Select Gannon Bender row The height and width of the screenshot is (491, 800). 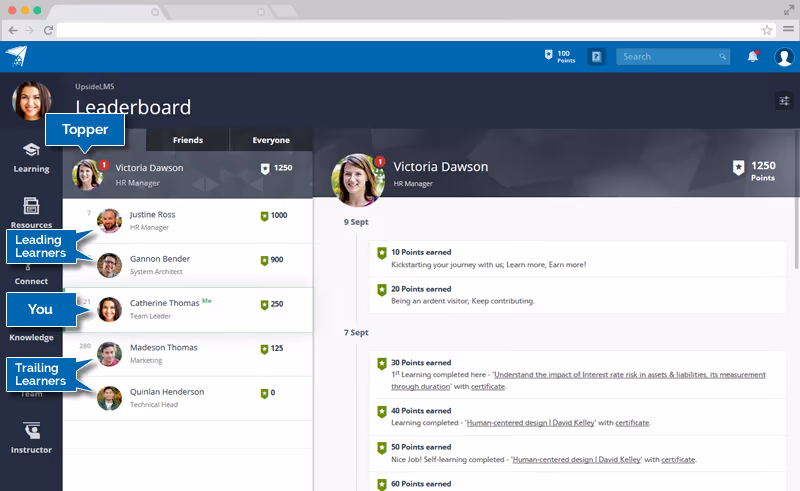tap(187, 265)
